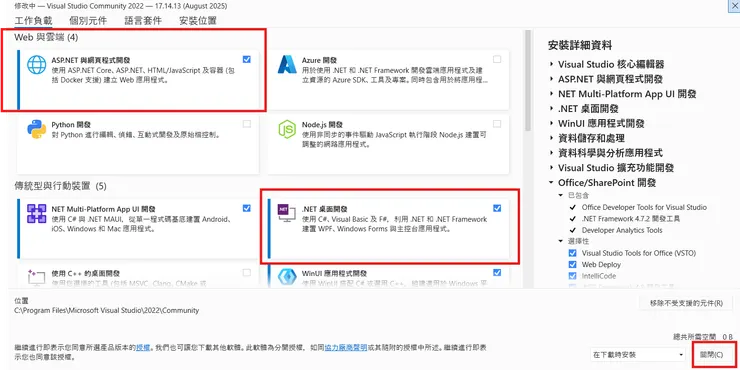Image resolution: width=740 pixels, height=370 pixels.
Task: Switch to the 個別元件 tab
Action: 88,21
